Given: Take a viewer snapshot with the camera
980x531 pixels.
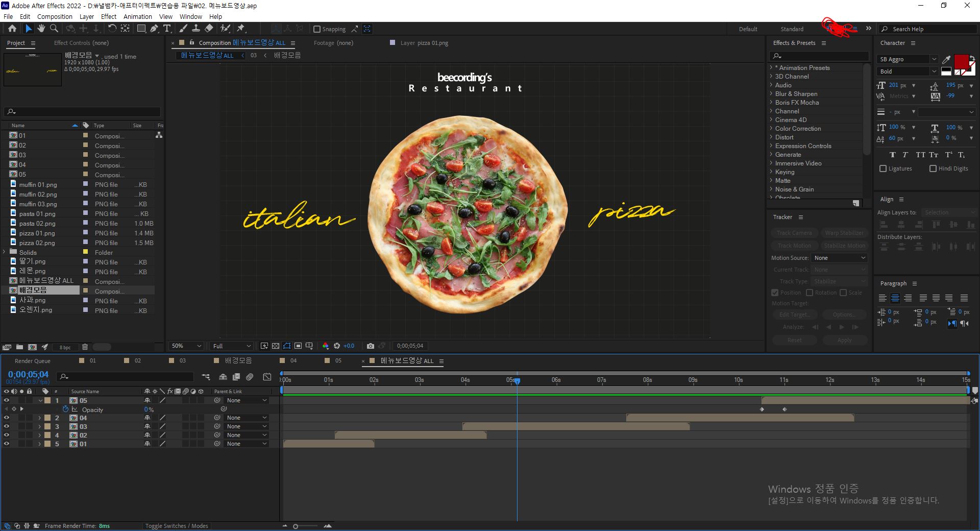Looking at the screenshot, I should 371,346.
